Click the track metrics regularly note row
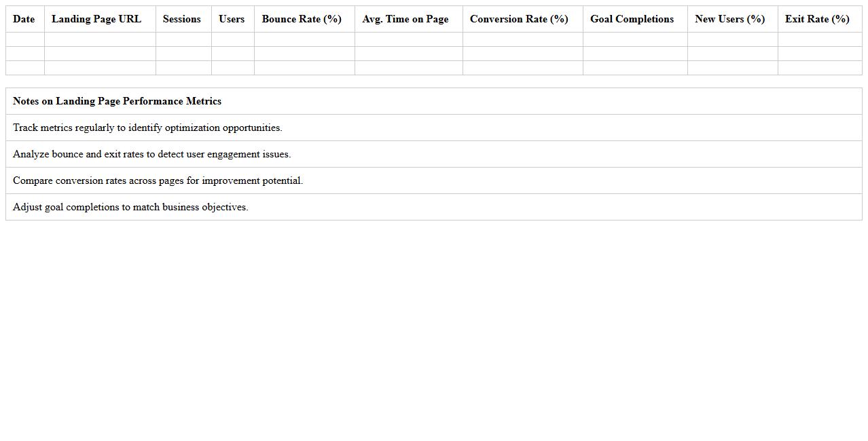This screenshot has width=868, height=441. (x=147, y=128)
